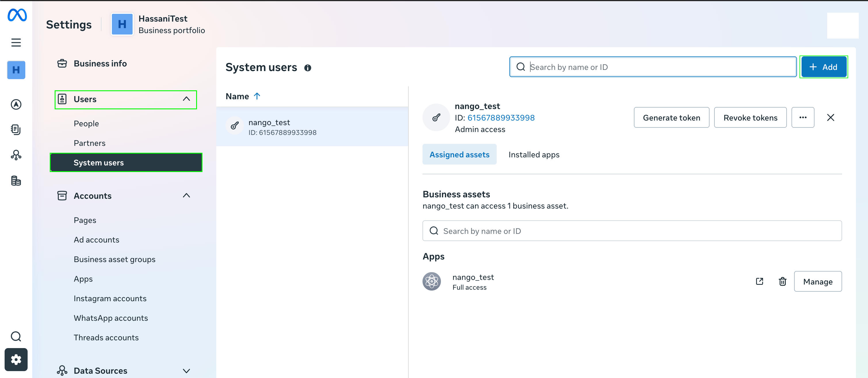Screen dimensions: 868x378
Task: Click the key icon in nango_test list row
Action: click(235, 126)
